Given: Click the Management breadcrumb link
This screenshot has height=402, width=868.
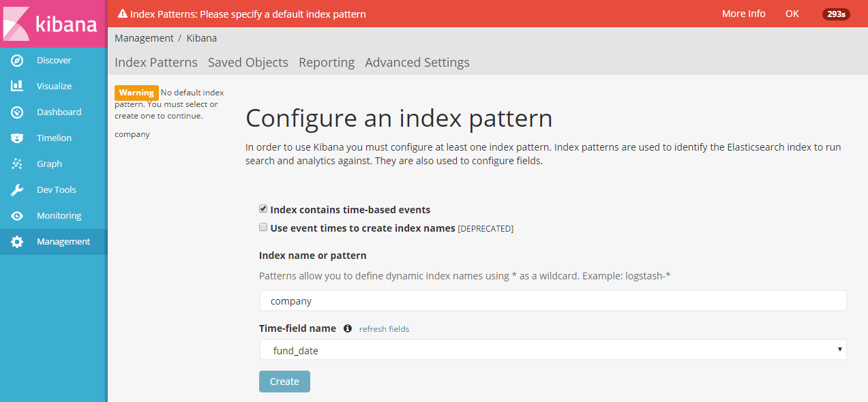Looking at the screenshot, I should [x=144, y=38].
